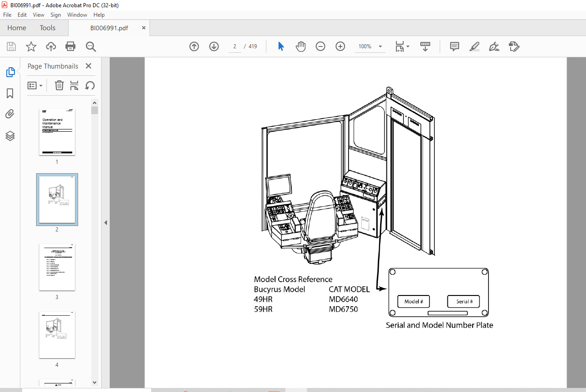Select the highlight text pen tool
This screenshot has height=392, width=586.
tap(474, 46)
